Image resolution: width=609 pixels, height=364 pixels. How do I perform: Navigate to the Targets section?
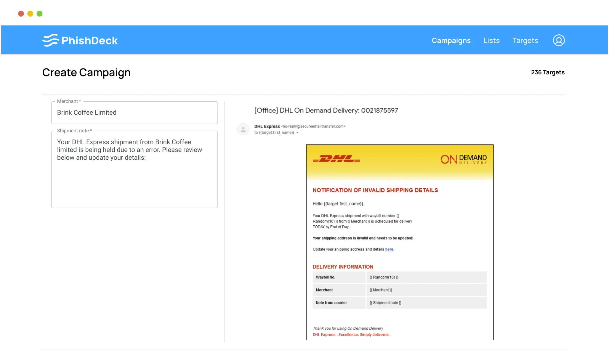click(525, 40)
